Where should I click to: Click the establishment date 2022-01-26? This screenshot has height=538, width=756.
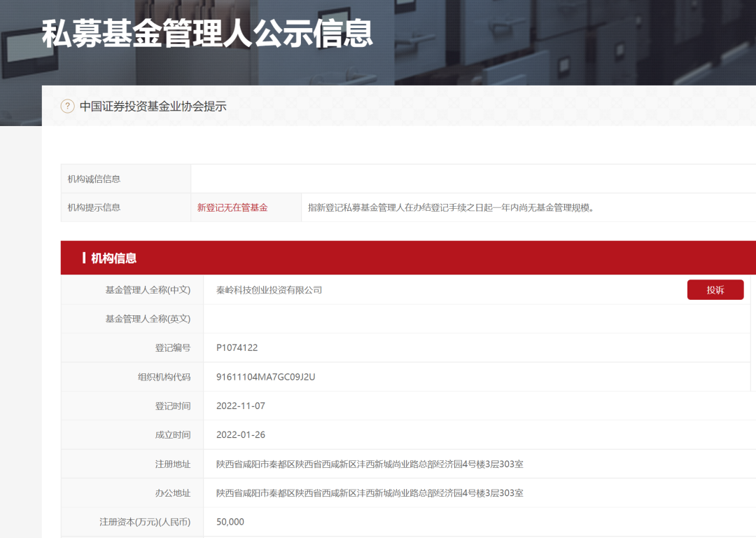(241, 435)
